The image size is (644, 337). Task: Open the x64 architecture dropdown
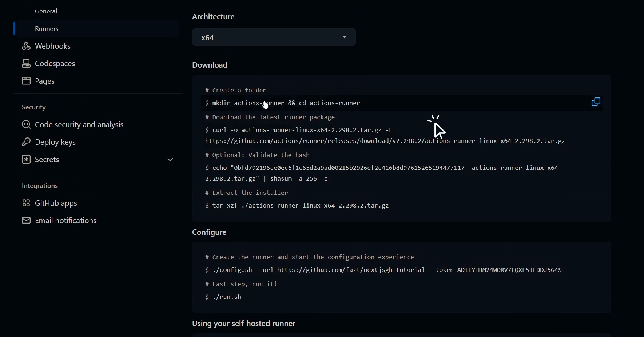pyautogui.click(x=274, y=37)
